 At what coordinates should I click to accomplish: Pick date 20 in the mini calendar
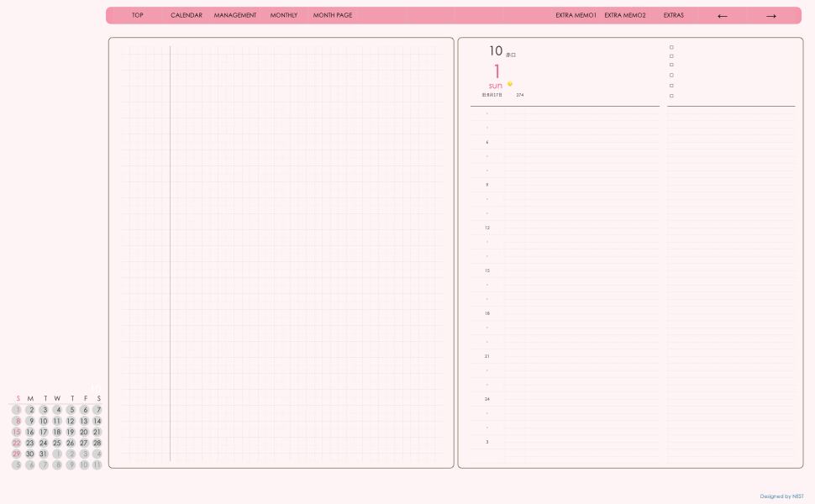tap(84, 432)
